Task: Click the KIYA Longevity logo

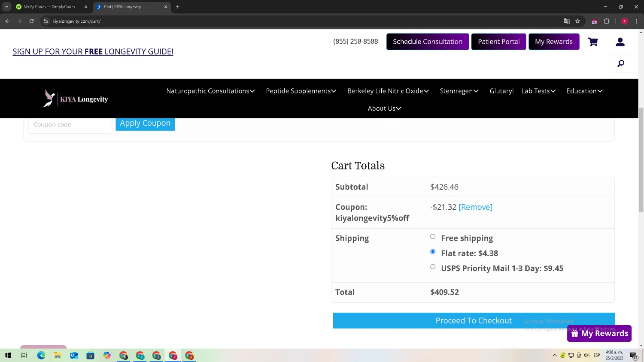Action: click(x=75, y=99)
